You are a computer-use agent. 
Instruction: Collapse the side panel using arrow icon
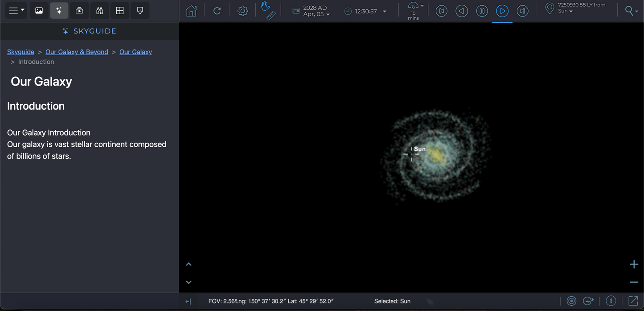click(x=188, y=302)
